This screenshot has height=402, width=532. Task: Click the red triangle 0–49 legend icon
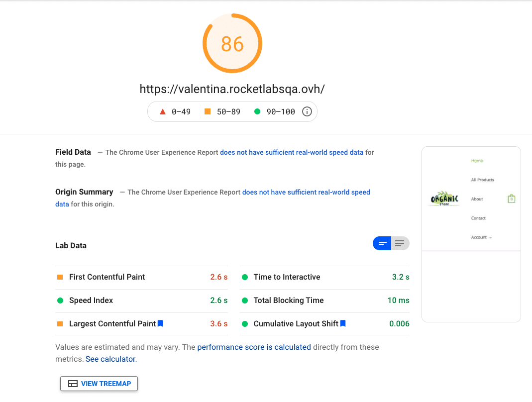162,111
